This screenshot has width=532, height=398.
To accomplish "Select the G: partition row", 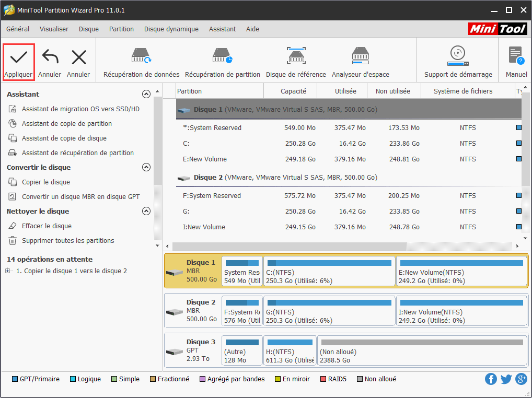I will pyautogui.click(x=349, y=211).
